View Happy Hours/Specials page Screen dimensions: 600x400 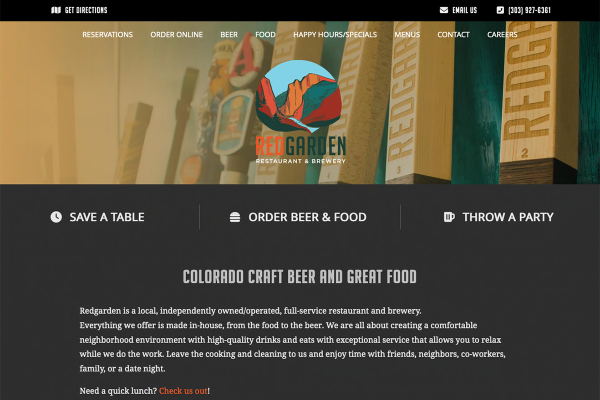tap(335, 34)
